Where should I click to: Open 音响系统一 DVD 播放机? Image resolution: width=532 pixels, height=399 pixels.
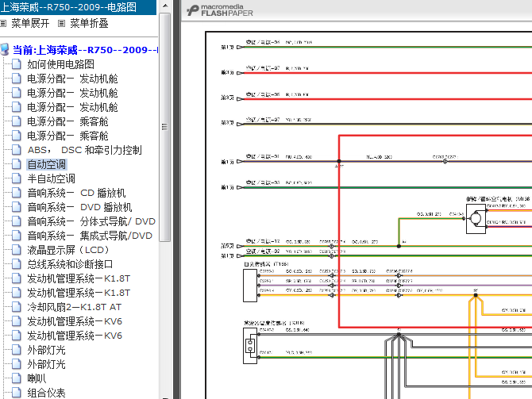coord(79,207)
